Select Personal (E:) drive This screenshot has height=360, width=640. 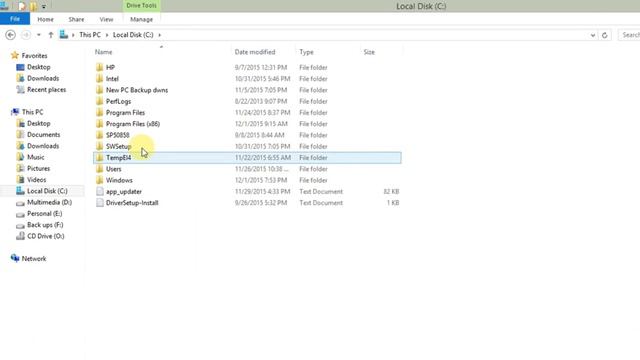[x=44, y=213]
